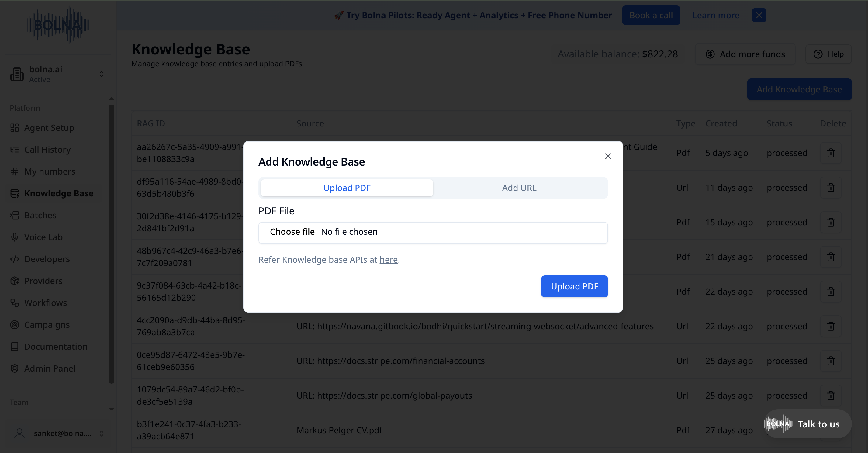Open the Batches section icon
Image resolution: width=868 pixels, height=453 pixels.
point(15,215)
